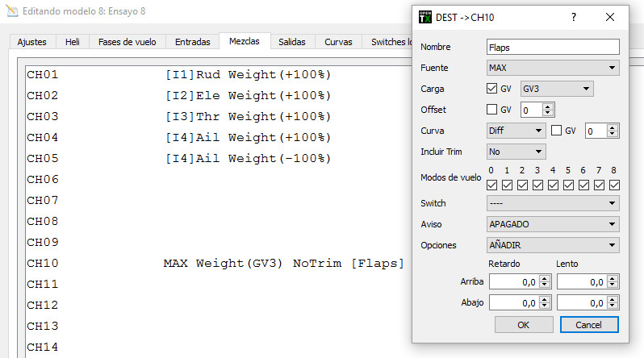Increase Offset value with spinner up arrow
Screen dimensions: 644x358
pyautogui.click(x=549, y=106)
